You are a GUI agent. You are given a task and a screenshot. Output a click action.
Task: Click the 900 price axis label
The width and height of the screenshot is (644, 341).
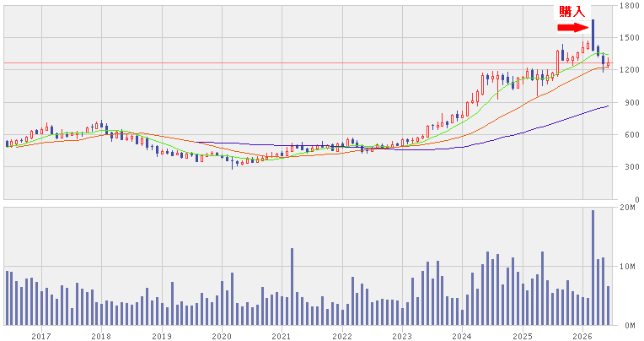[632, 102]
